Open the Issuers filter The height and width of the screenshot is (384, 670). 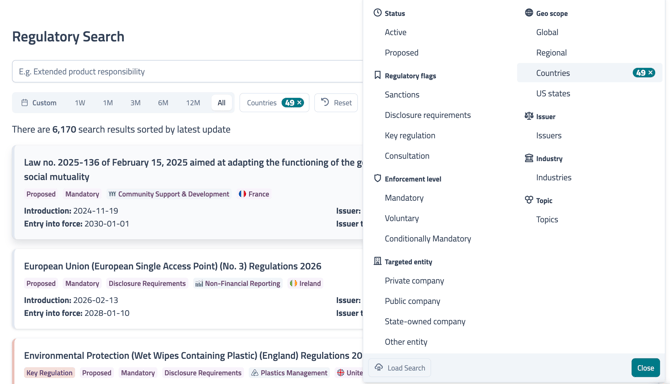549,135
